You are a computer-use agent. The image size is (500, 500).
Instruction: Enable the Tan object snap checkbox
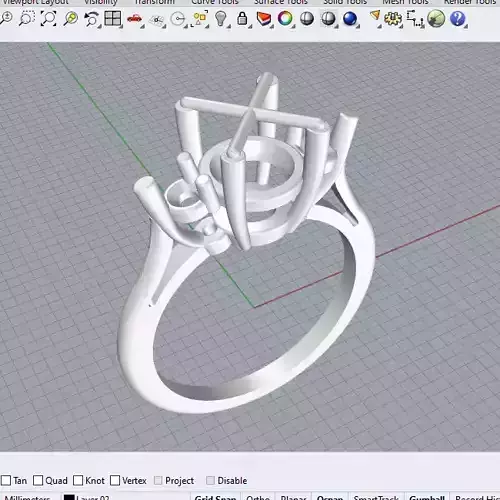6,480
